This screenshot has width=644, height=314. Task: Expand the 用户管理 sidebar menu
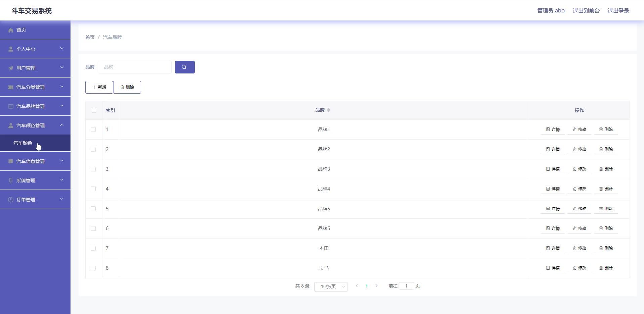pyautogui.click(x=35, y=68)
